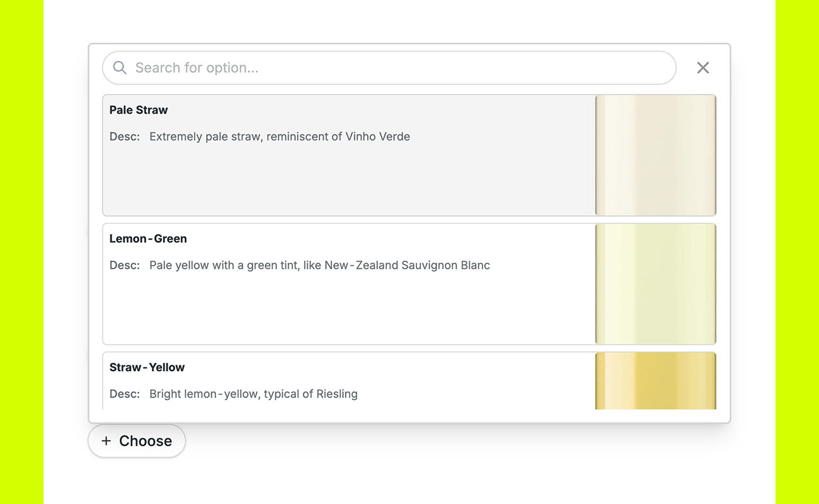Select the Straw-Yellow option
Screen dimensions: 819x504
tap(346, 378)
